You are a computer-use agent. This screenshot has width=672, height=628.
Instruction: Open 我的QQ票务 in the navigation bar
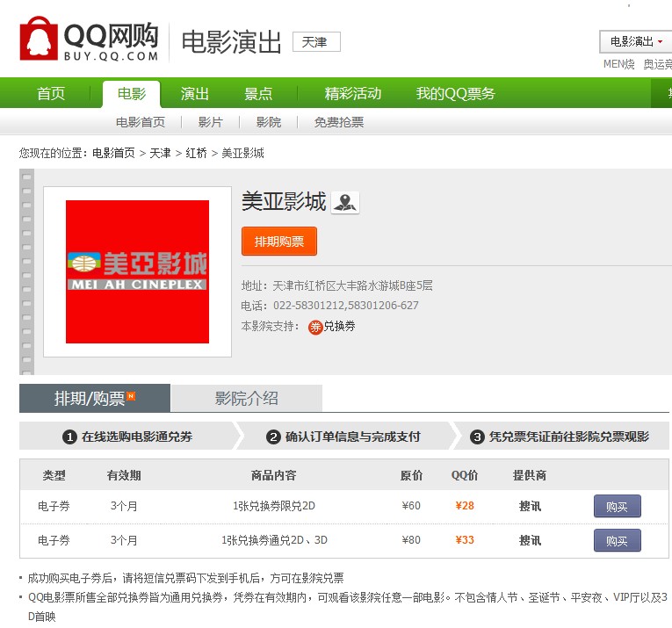pyautogui.click(x=455, y=93)
